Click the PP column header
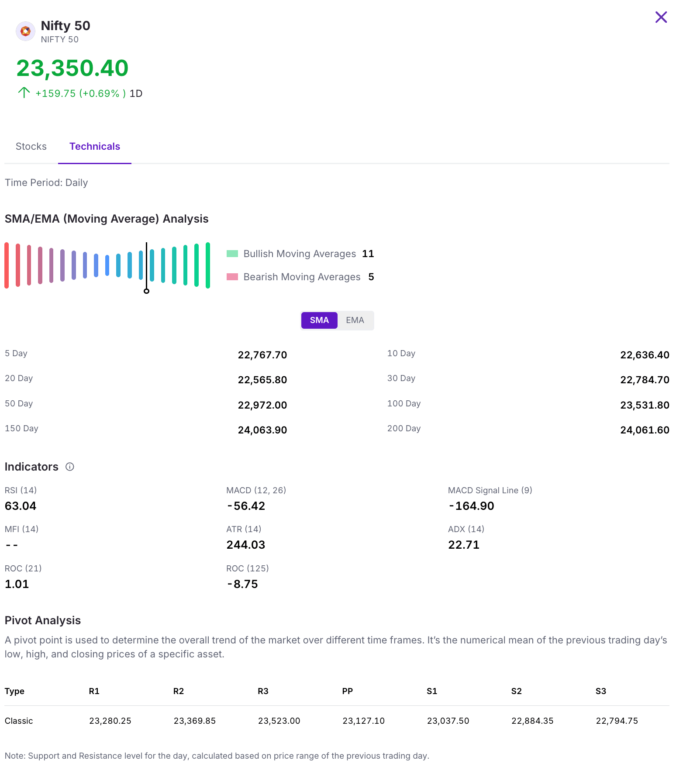 (x=347, y=691)
